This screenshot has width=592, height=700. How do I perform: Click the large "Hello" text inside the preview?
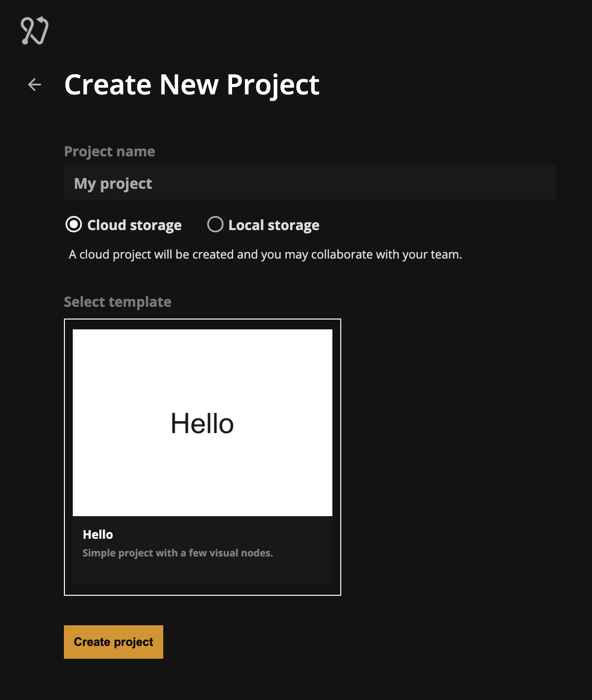coord(202,423)
